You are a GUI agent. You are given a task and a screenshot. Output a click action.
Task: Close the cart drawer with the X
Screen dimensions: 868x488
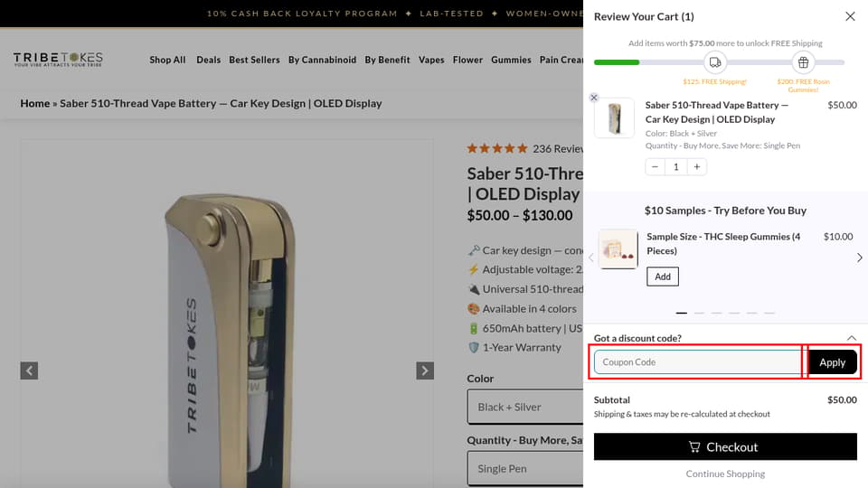(x=850, y=16)
